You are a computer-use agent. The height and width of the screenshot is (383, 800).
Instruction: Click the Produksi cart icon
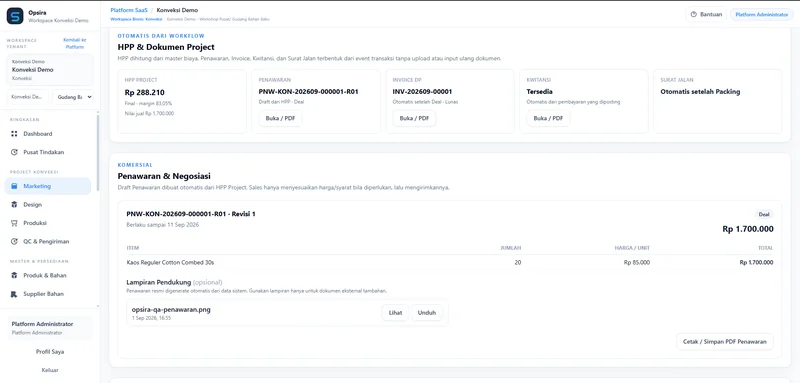coord(14,223)
